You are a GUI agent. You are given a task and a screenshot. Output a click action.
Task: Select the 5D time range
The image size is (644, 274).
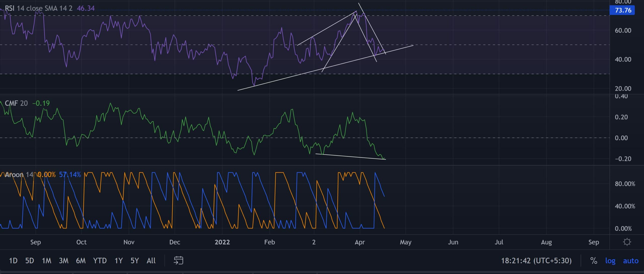click(x=29, y=261)
